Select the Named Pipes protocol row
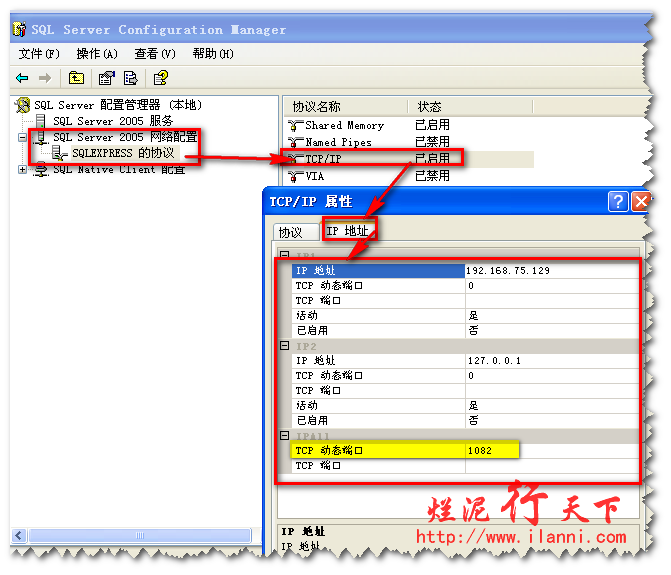 point(410,142)
